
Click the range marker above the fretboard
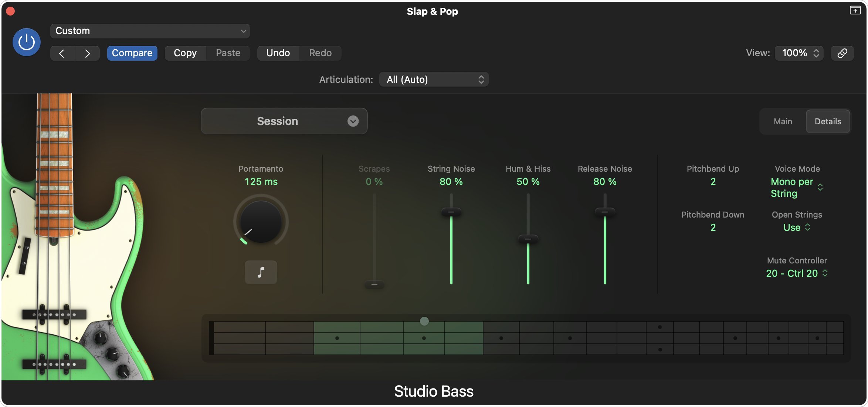click(x=424, y=321)
